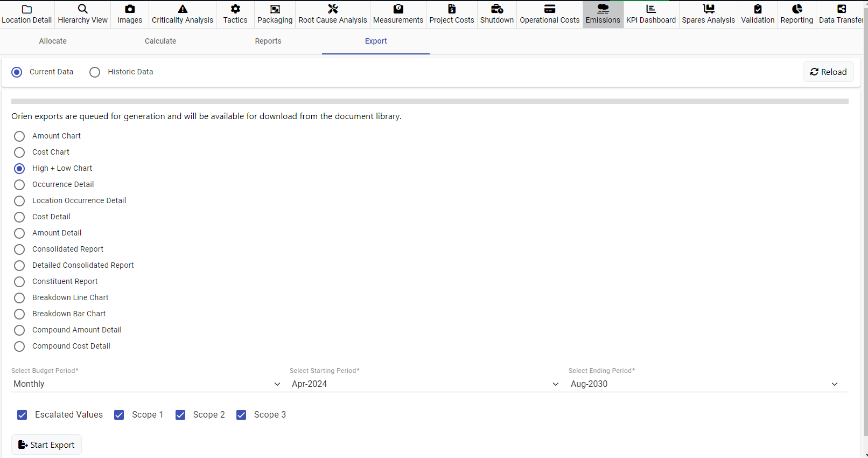Click the Reload button
868x458 pixels.
pos(828,72)
